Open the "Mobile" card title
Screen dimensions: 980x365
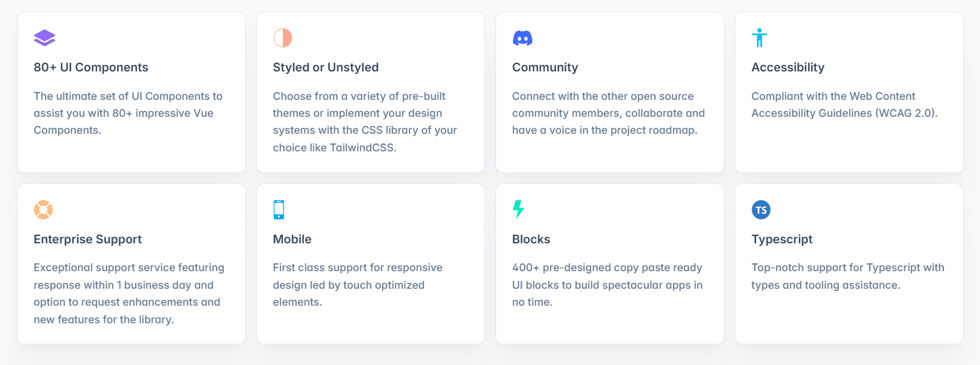point(292,239)
